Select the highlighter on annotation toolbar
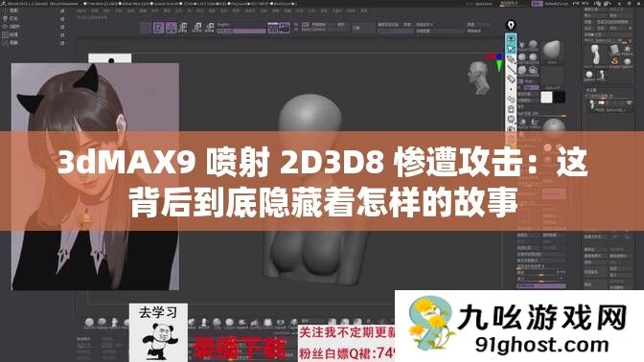The image size is (644, 362). [x=511, y=59]
